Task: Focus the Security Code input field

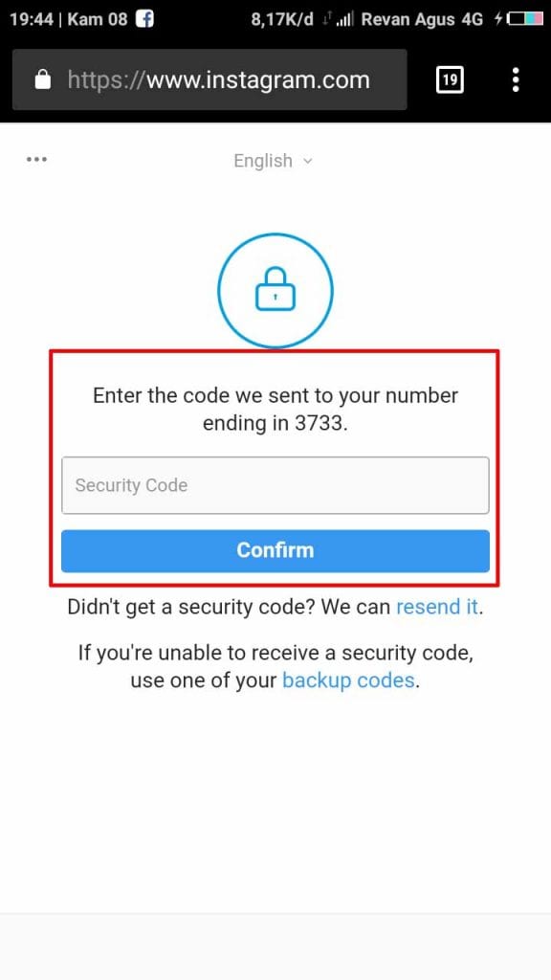Action: point(275,485)
